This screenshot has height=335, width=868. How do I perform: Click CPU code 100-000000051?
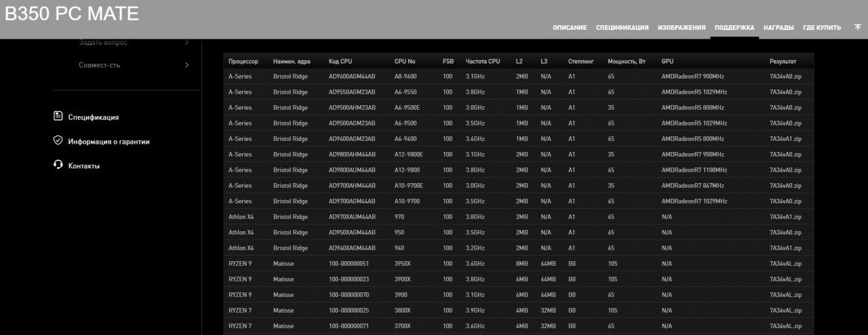349,264
